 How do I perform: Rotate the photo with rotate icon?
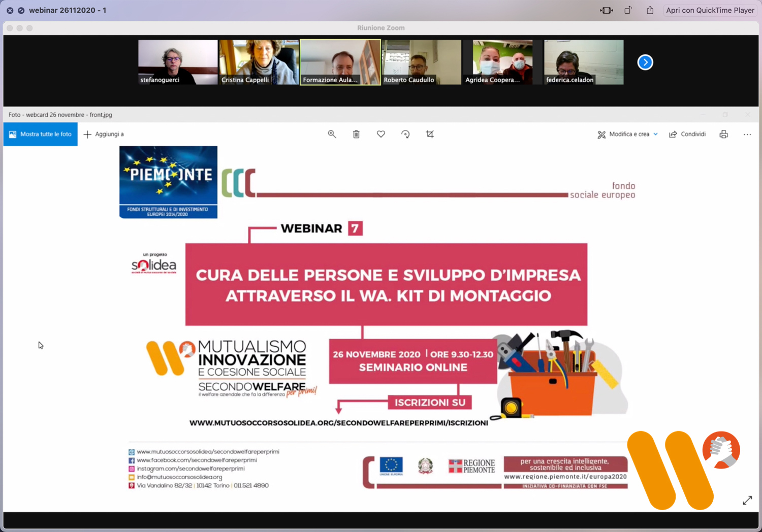coord(405,134)
